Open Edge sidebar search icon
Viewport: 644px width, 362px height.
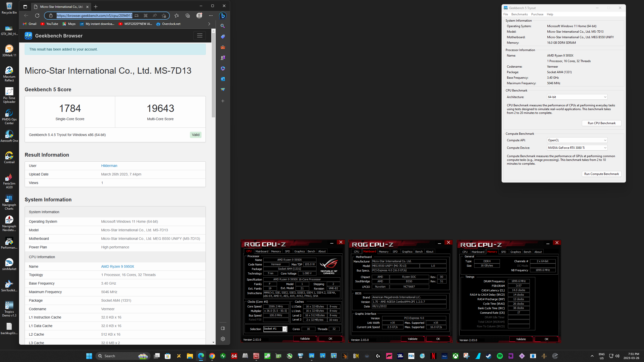point(223,26)
